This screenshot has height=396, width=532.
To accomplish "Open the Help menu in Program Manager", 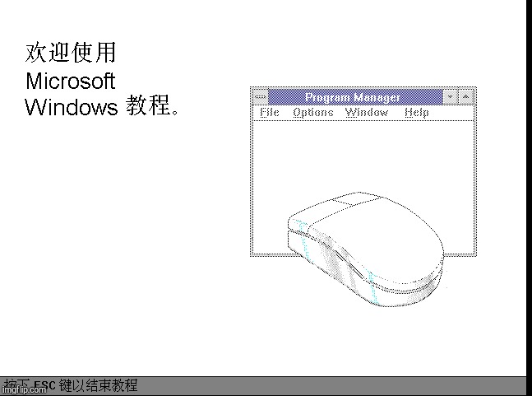I will click(417, 113).
